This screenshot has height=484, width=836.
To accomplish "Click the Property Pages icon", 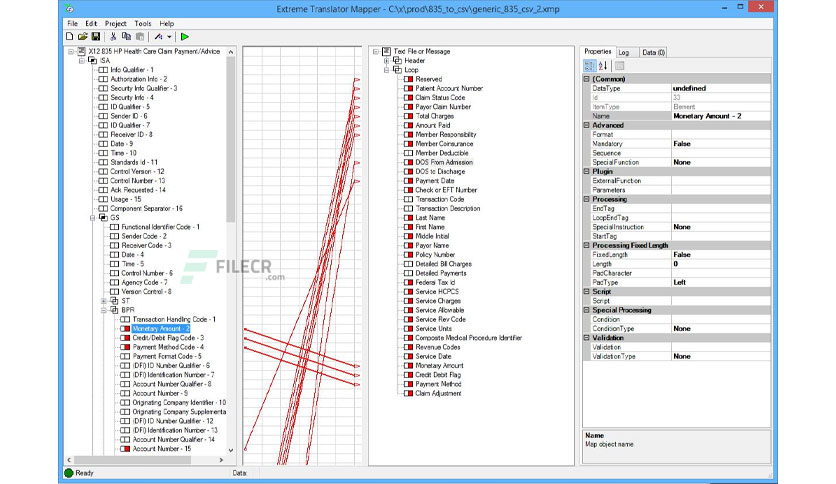I will (x=619, y=66).
